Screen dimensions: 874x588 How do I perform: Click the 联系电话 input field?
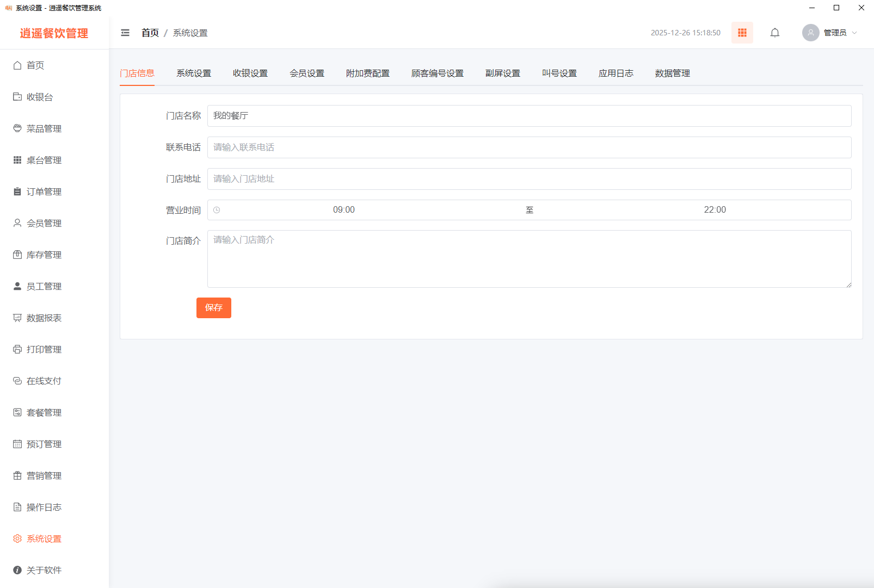(x=529, y=147)
